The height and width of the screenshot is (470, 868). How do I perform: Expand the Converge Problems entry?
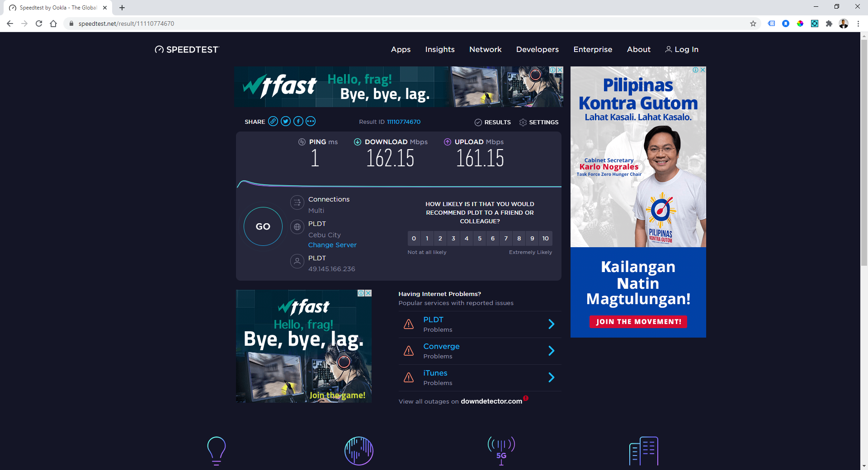480,351
